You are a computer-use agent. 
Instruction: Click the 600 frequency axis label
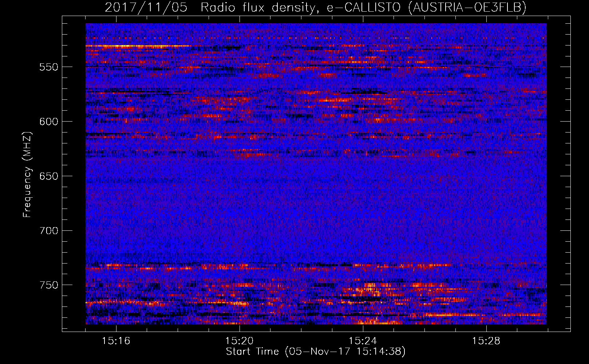coord(49,122)
